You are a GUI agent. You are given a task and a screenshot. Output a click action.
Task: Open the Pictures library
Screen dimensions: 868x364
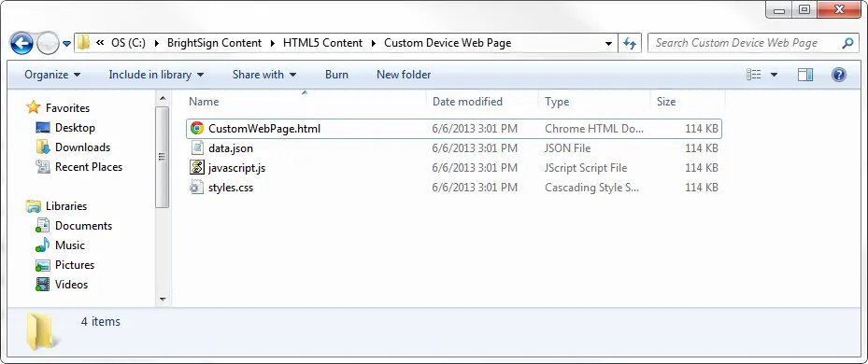pyautogui.click(x=75, y=264)
